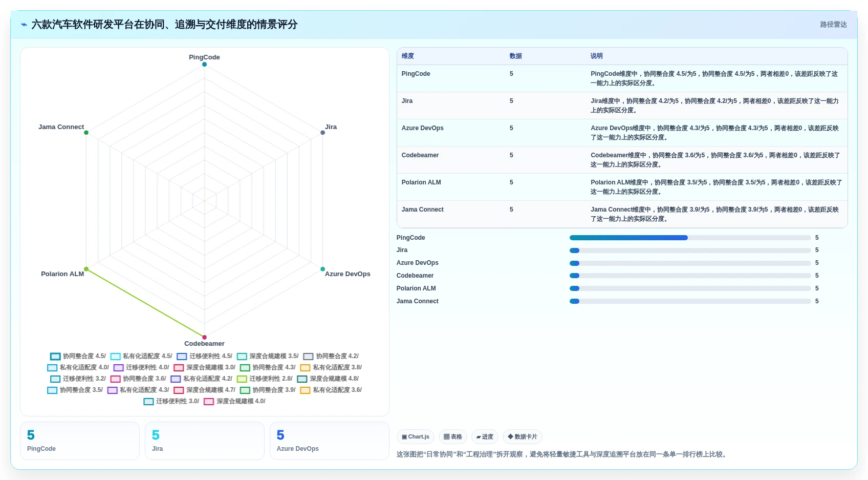Select the Polarion ALM table row

click(x=622, y=187)
